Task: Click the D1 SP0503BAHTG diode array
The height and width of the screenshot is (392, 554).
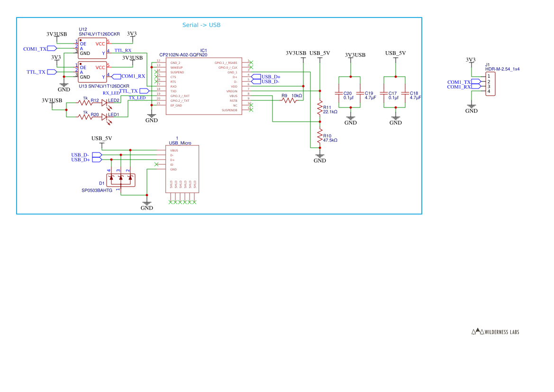Action: (x=121, y=180)
